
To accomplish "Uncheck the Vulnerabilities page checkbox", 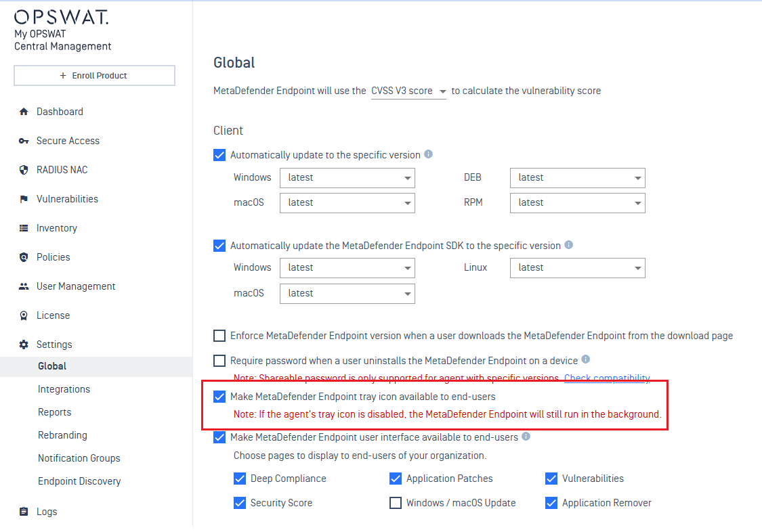I will pyautogui.click(x=551, y=479).
